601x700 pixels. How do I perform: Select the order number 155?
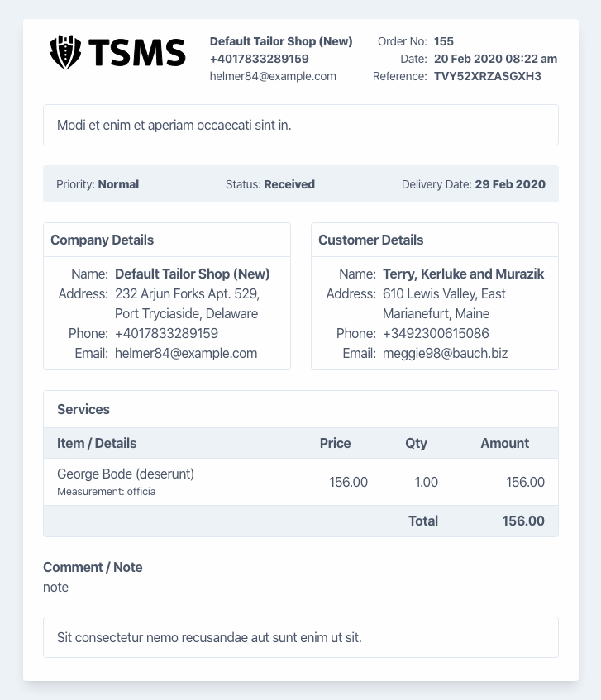443,41
